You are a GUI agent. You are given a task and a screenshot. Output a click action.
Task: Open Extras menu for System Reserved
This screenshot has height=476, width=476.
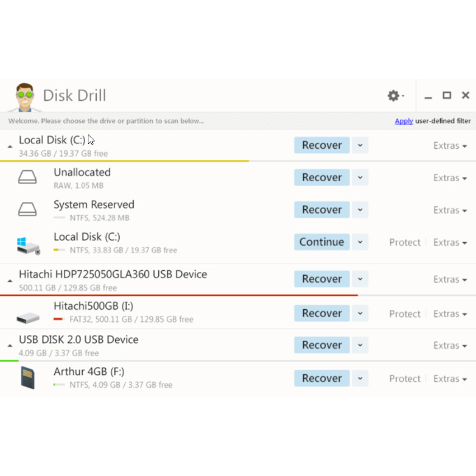click(x=450, y=210)
